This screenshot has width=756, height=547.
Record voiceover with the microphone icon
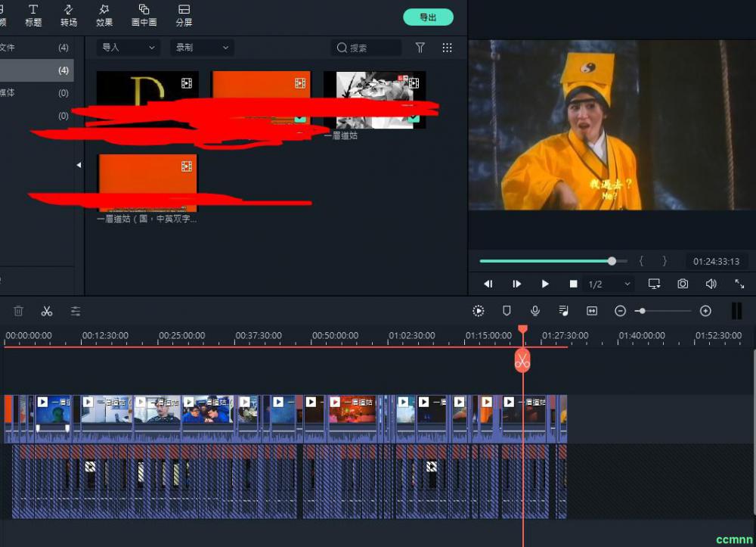click(x=535, y=311)
